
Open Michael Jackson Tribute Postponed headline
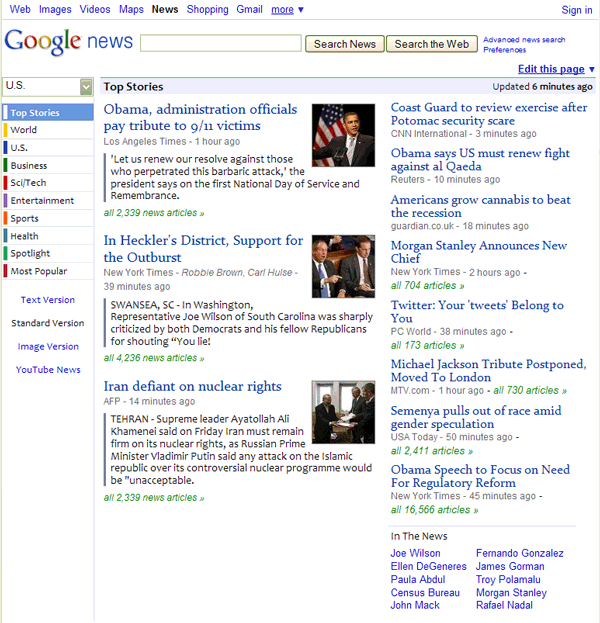(488, 371)
